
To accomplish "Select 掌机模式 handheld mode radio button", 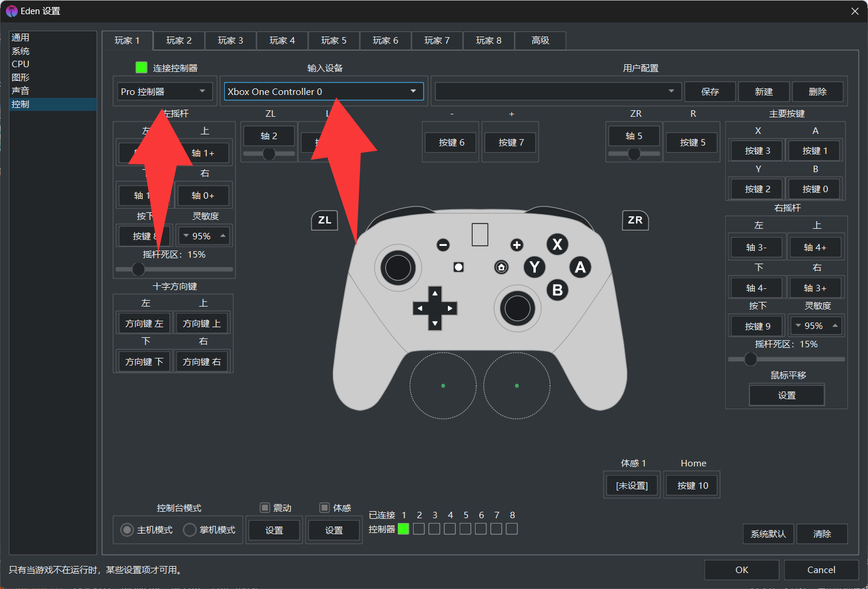I will pos(190,530).
